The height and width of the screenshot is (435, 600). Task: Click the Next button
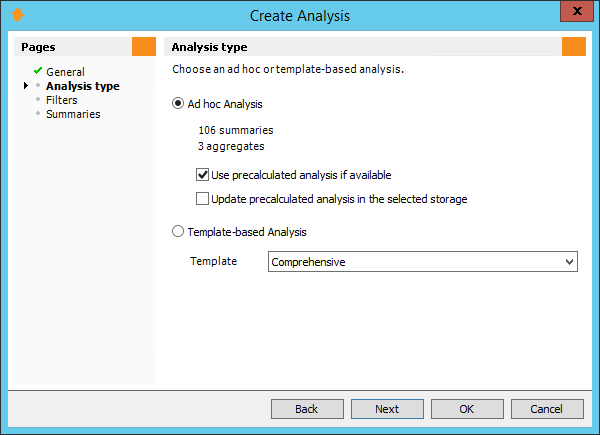387,409
